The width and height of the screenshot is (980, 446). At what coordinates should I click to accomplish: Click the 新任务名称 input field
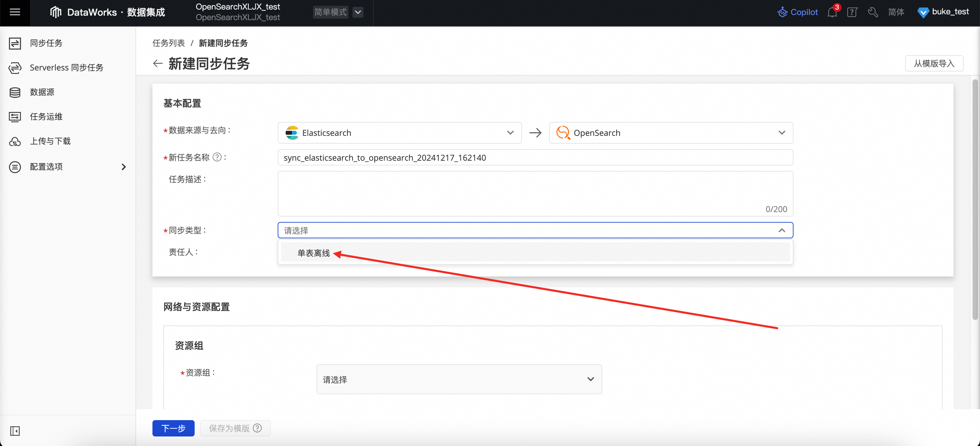coord(535,157)
